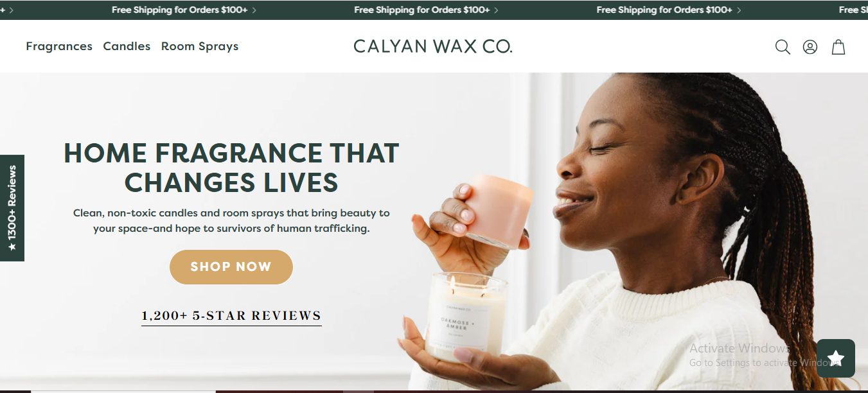The height and width of the screenshot is (393, 868).
Task: Open the Fragrances menu item
Action: tap(59, 46)
